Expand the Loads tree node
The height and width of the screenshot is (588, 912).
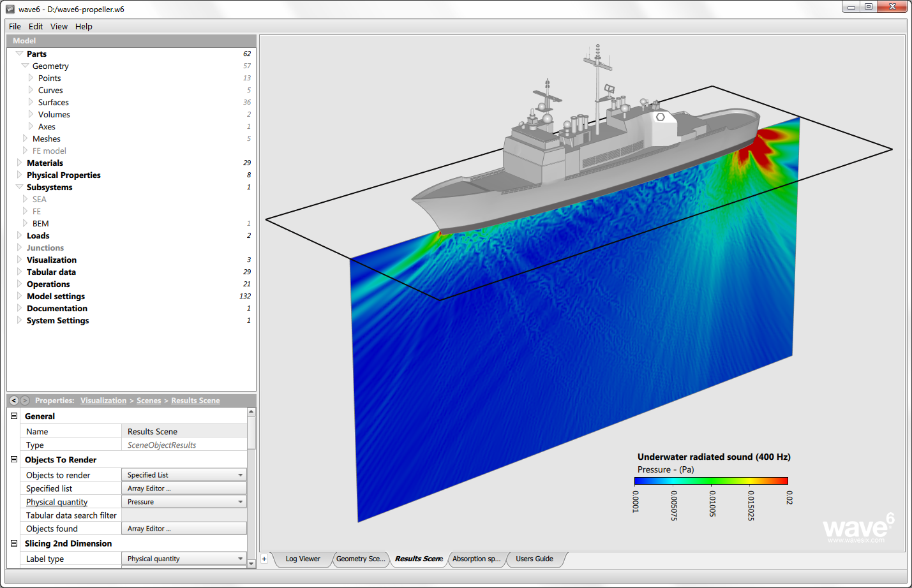click(x=19, y=235)
